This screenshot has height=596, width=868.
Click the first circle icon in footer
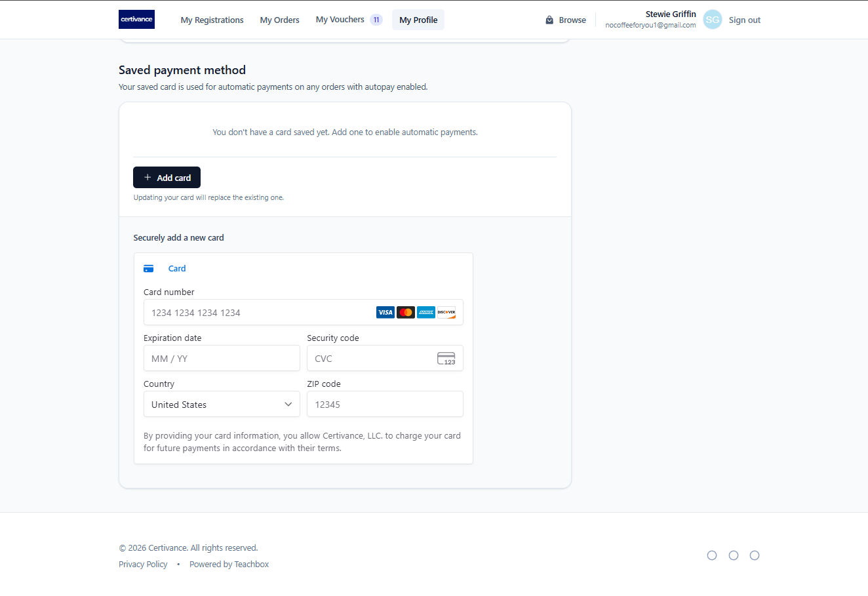pos(712,555)
